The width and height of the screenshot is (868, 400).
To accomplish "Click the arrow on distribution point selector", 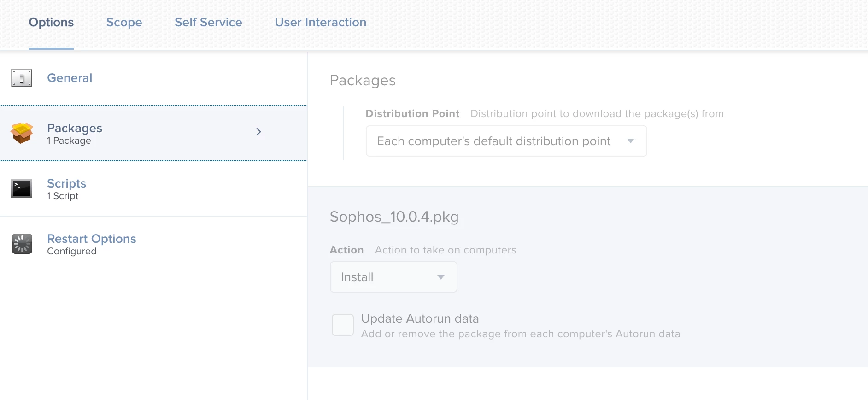I will pos(631,141).
